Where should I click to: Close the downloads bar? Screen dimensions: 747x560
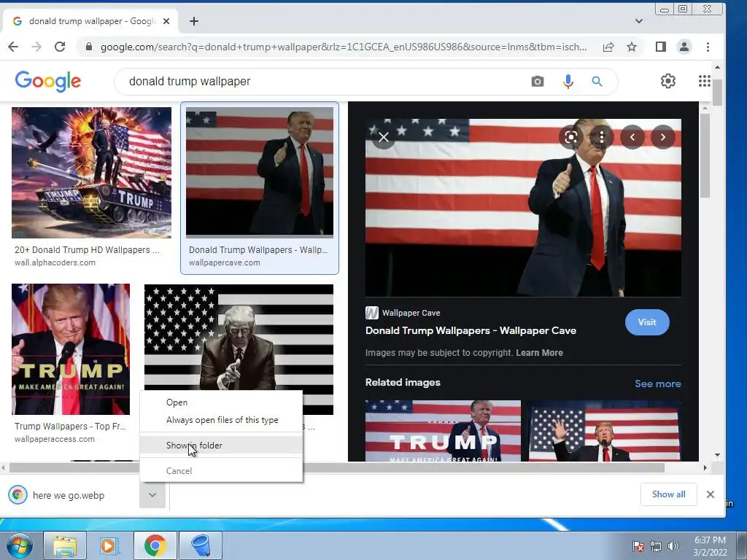click(x=711, y=494)
